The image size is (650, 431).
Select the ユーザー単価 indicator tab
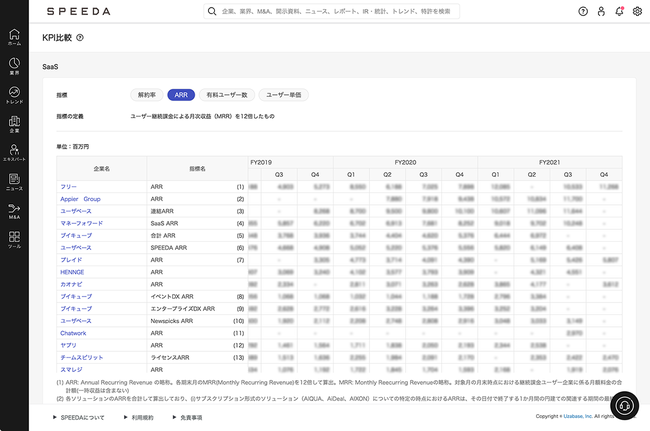pyautogui.click(x=284, y=95)
